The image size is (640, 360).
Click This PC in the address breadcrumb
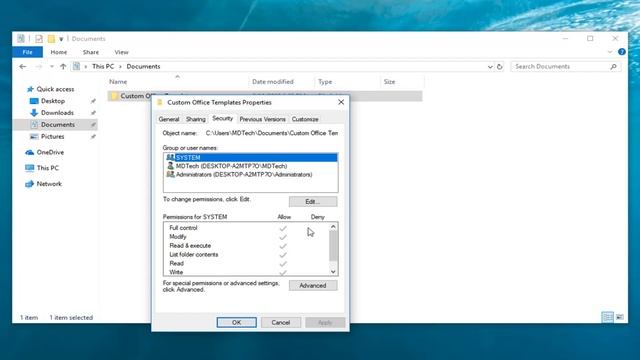pos(103,67)
